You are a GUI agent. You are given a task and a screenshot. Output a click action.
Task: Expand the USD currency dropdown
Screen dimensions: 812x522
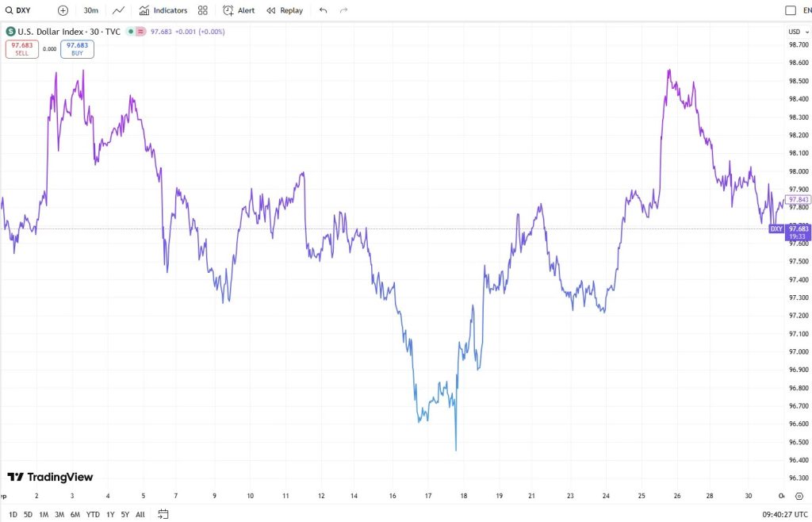(x=795, y=32)
